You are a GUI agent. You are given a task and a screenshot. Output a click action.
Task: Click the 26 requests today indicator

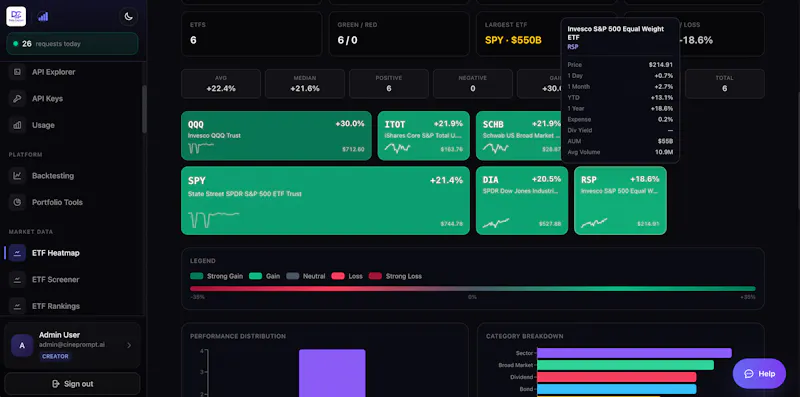coord(72,44)
